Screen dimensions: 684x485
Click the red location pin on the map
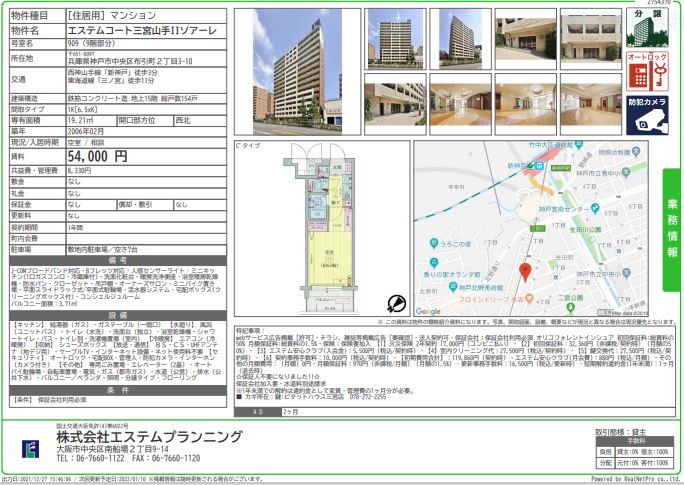point(525,272)
